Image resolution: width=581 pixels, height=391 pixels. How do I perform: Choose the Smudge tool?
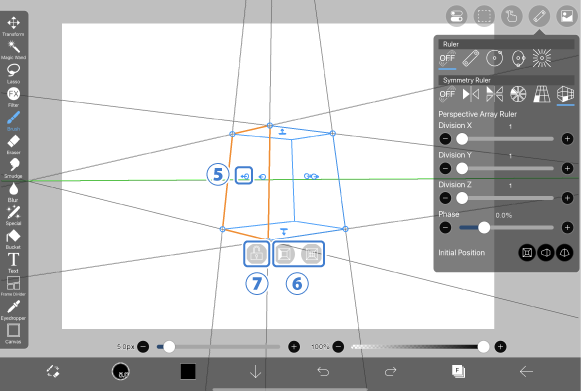[x=13, y=168]
